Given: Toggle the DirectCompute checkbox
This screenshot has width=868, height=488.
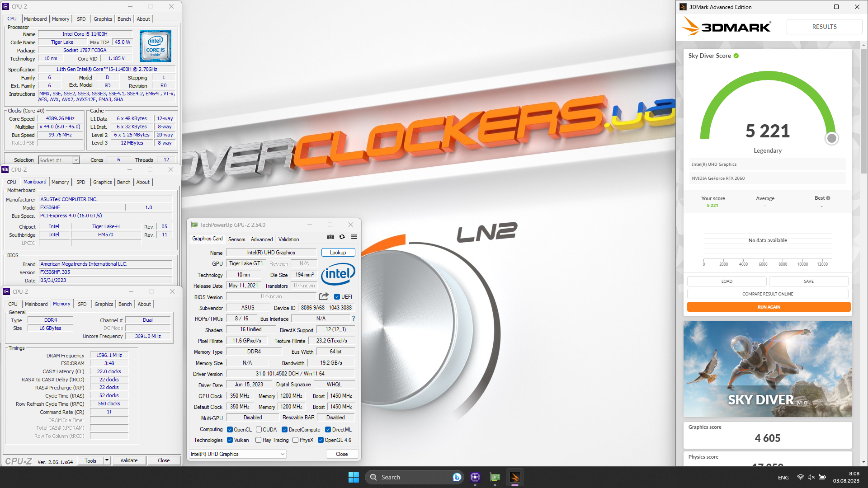Looking at the screenshot, I should click(x=284, y=430).
